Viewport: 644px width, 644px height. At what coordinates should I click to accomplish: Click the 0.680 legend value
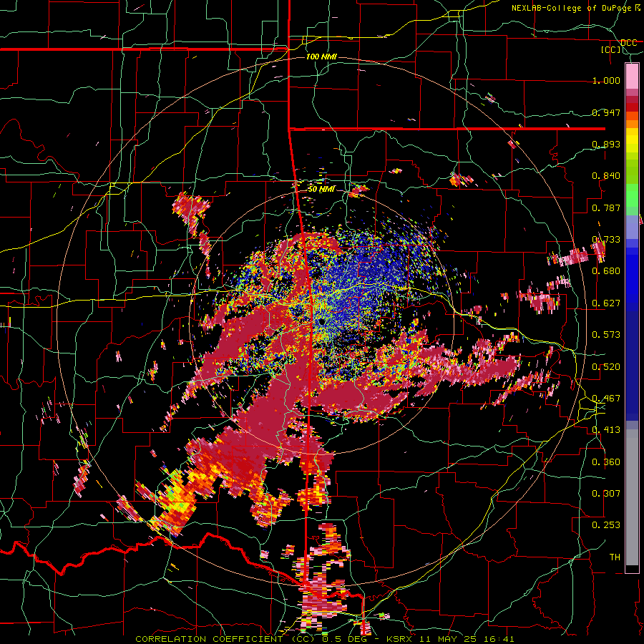point(606,271)
